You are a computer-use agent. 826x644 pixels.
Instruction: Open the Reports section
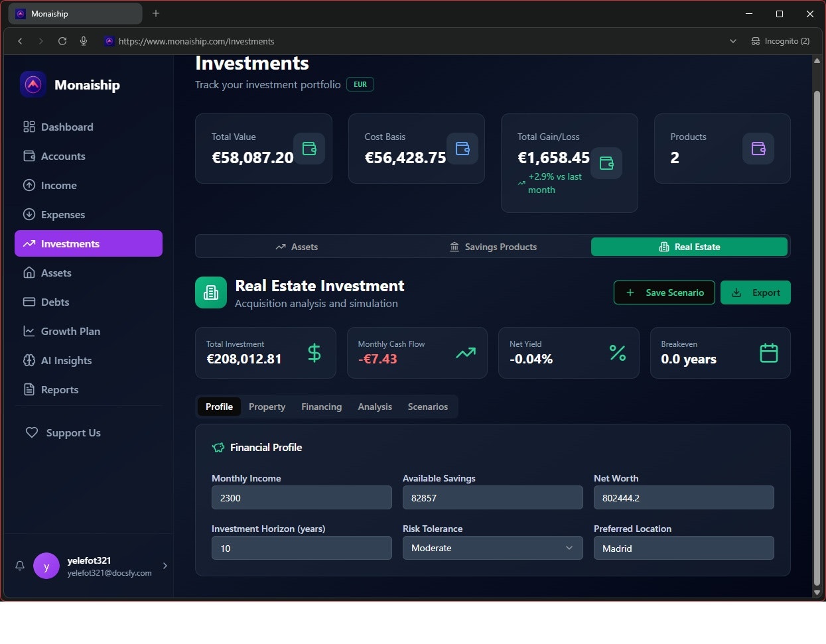pyautogui.click(x=88, y=389)
